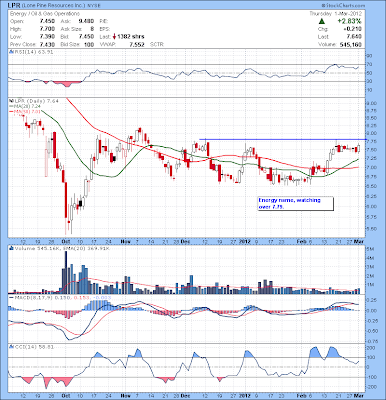Click the RSI(14) 63.91 panel label

(33, 52)
